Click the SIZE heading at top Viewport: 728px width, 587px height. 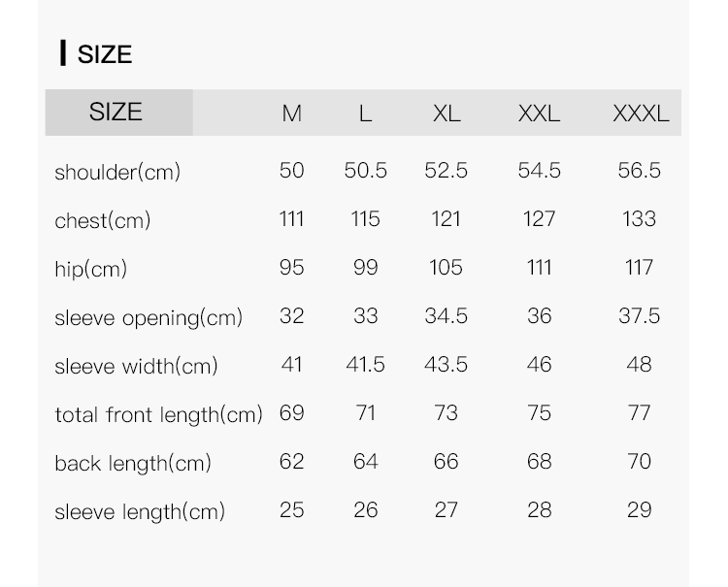(104, 54)
